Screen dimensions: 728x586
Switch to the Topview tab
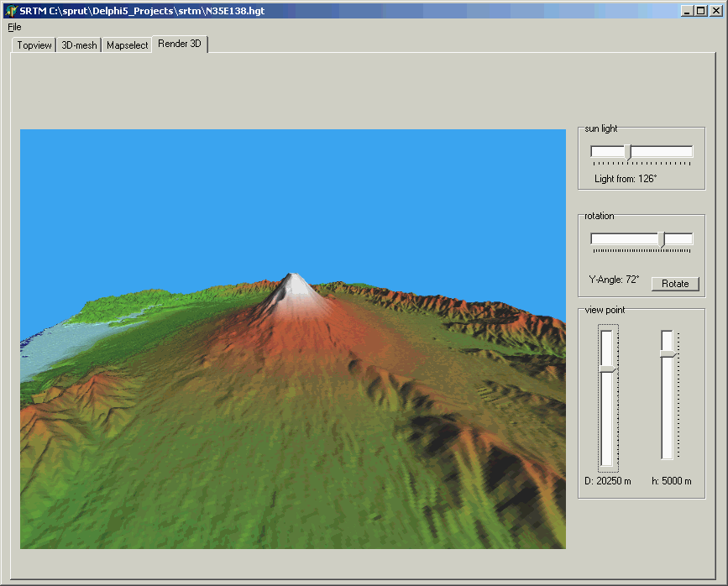click(34, 45)
